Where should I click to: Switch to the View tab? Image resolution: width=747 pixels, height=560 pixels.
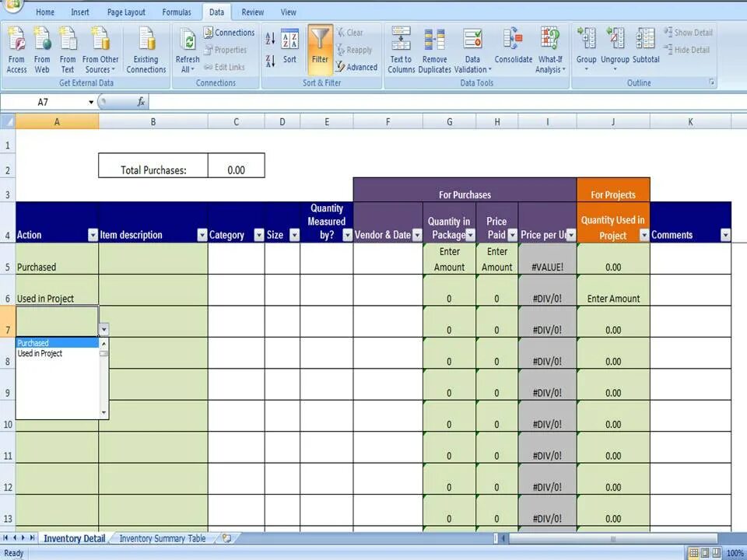(x=288, y=12)
